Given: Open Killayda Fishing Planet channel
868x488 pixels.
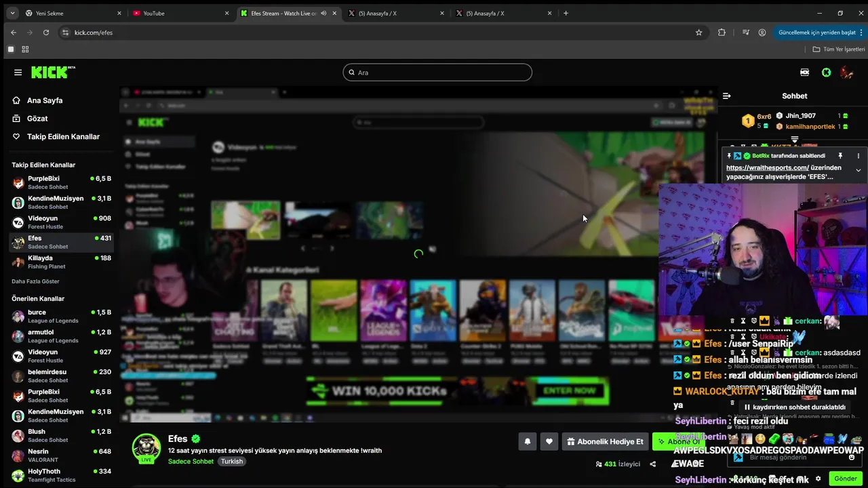Looking at the screenshot, I should [x=62, y=262].
